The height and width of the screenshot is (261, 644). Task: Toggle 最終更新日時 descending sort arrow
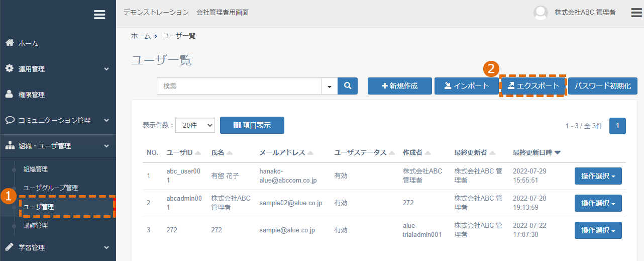pyautogui.click(x=558, y=153)
